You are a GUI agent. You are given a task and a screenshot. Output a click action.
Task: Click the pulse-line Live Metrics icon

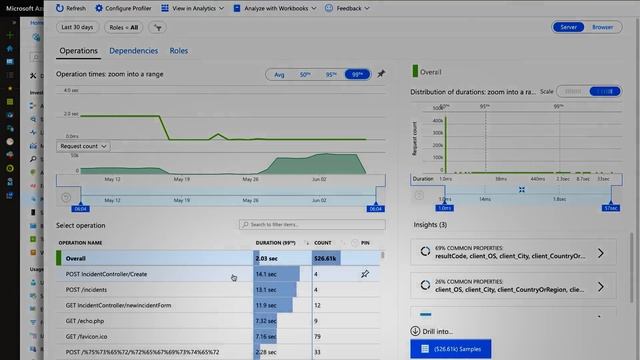pyautogui.click(x=33, y=132)
